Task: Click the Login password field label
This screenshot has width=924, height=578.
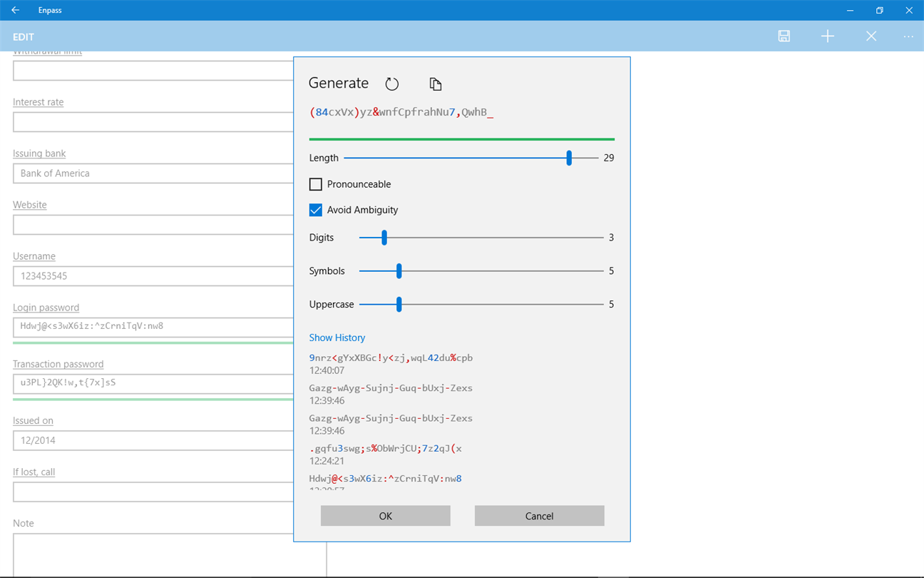Action: pos(46,308)
